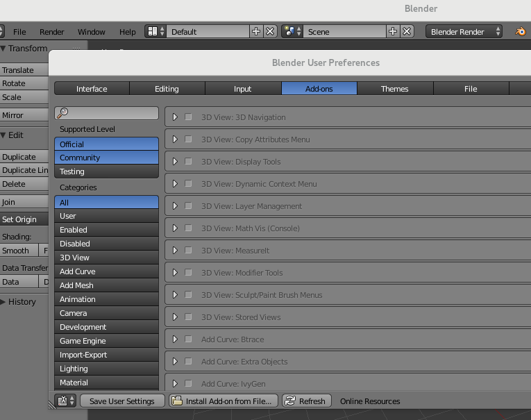This screenshot has height=420, width=531.
Task: Select the Import-Export category
Action: pyautogui.click(x=106, y=355)
